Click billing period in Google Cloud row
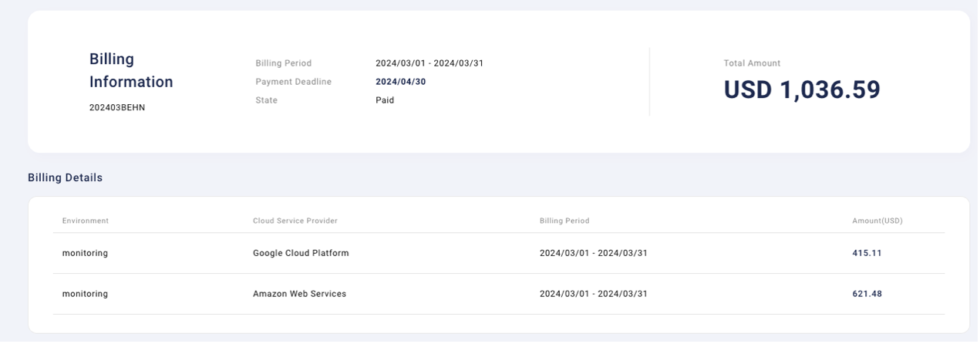The image size is (980, 344). [594, 253]
